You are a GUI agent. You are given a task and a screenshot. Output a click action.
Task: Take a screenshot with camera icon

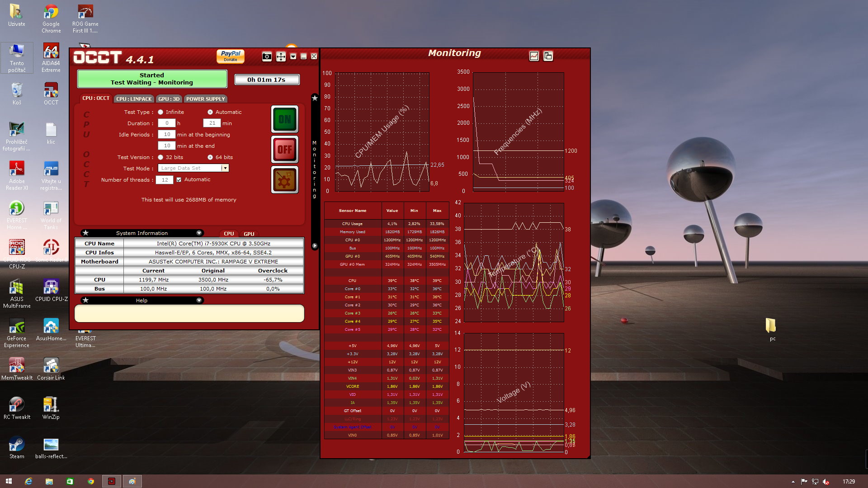[267, 56]
